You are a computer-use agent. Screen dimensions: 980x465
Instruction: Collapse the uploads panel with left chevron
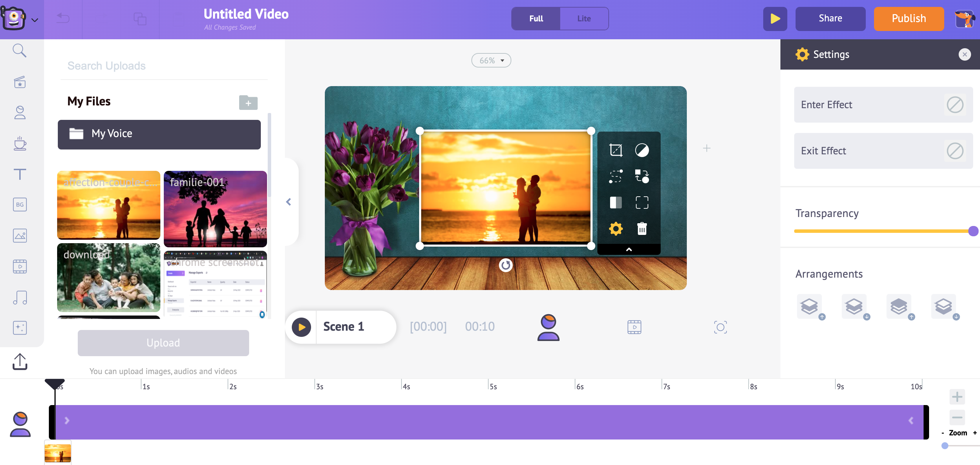288,202
